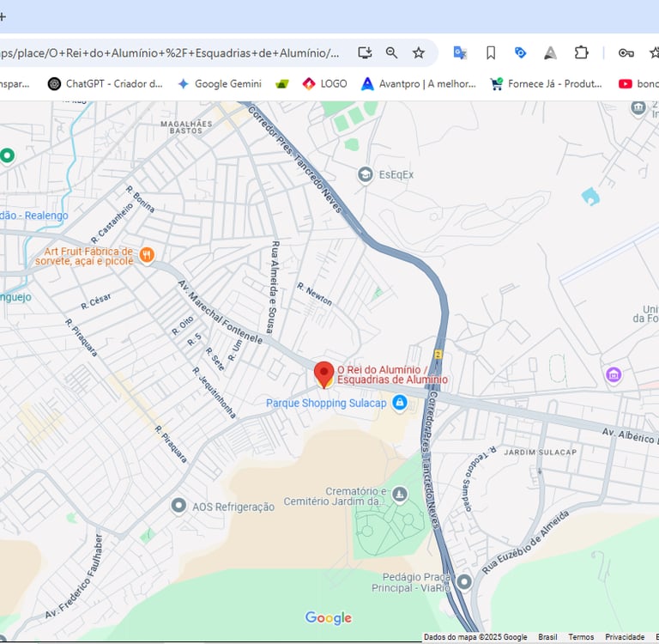Open the new tab plus button
The height and width of the screenshot is (644, 659).
point(3,17)
